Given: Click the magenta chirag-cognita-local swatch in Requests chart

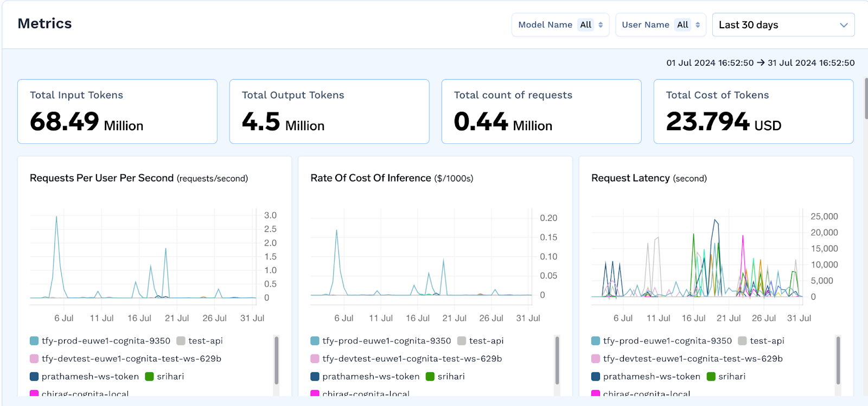Looking at the screenshot, I should 34,394.
